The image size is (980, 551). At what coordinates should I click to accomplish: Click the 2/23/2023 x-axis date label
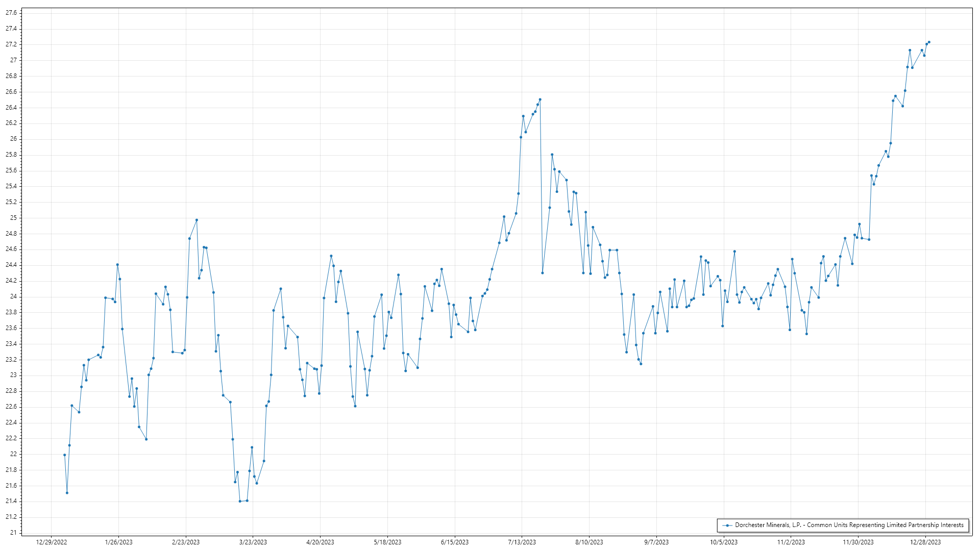pos(186,542)
